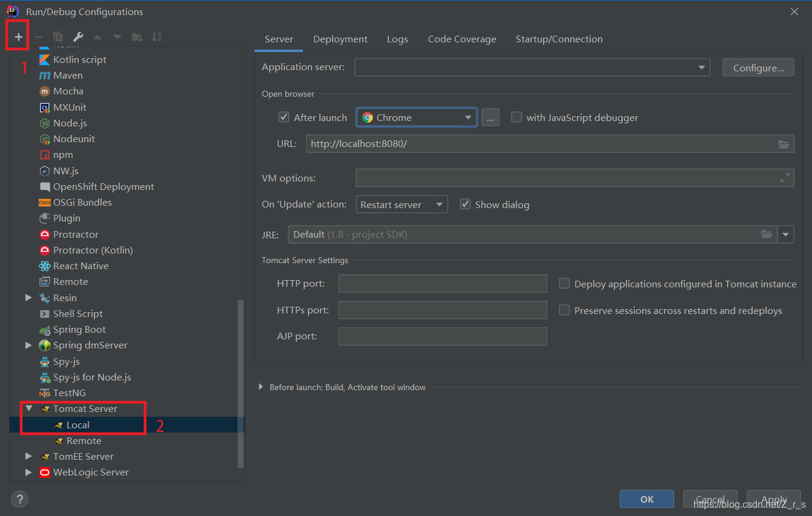Expand the VM options field icon
Image resolution: width=812 pixels, height=516 pixels.
(785, 178)
